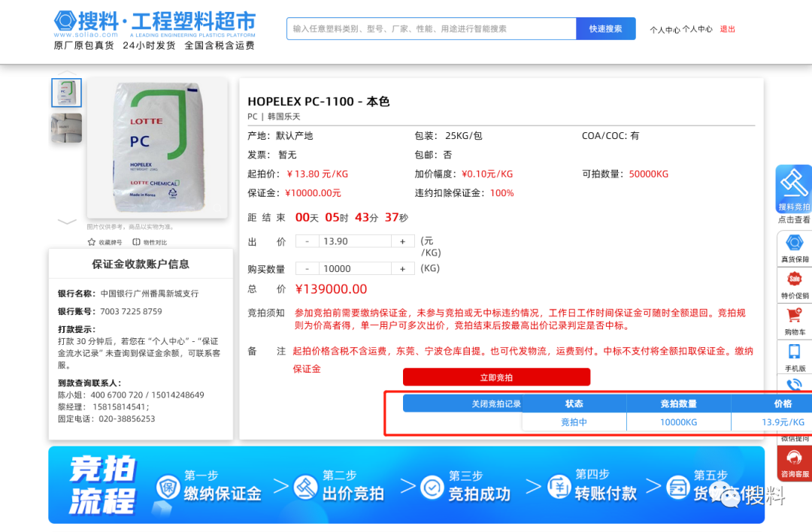Click the 真货保障 guarantee icon in sidebar
Image resolution: width=812 pixels, height=532 pixels.
[795, 243]
